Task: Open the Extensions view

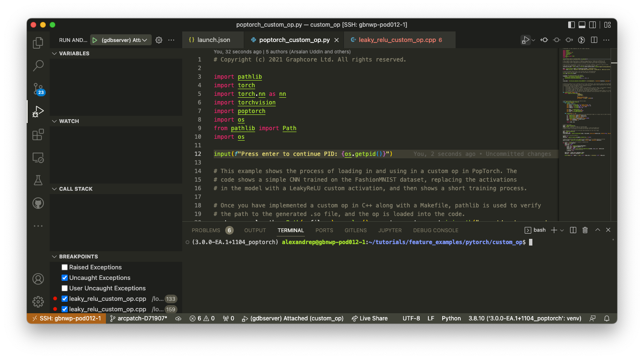Action: tap(38, 134)
